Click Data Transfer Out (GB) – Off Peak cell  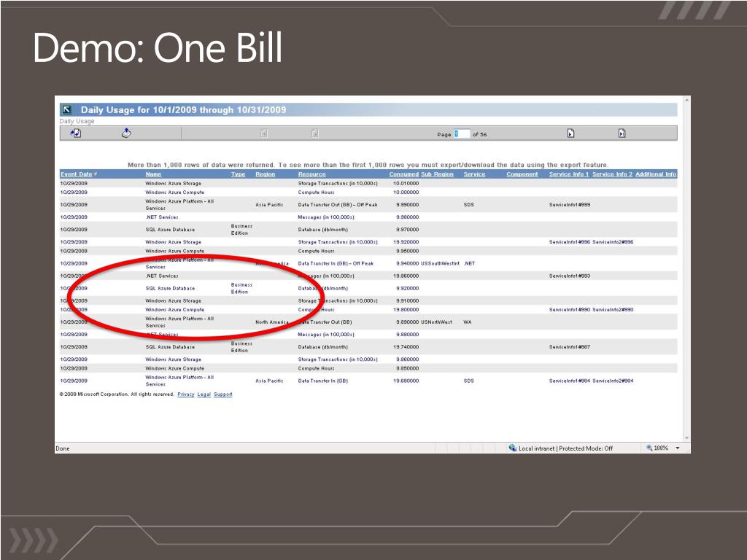tap(338, 205)
